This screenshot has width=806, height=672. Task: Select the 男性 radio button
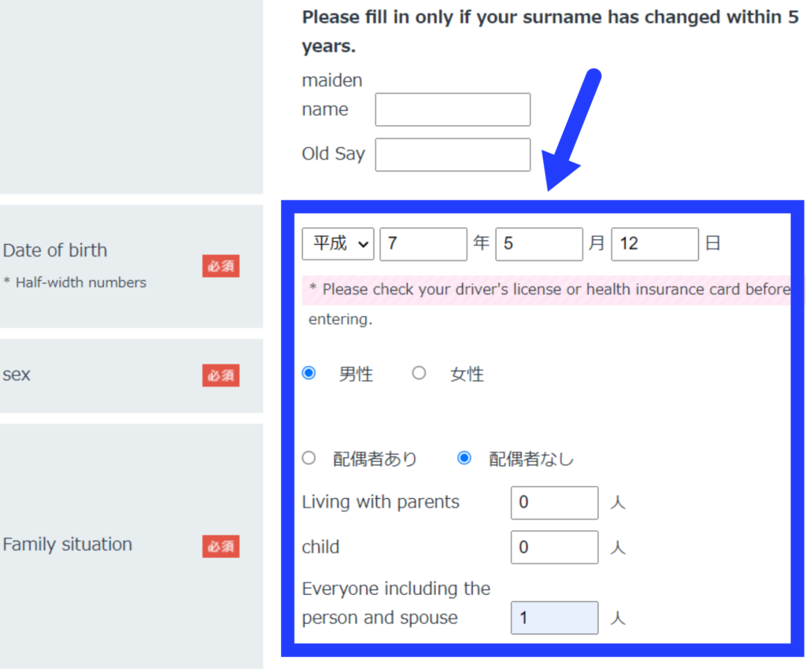click(x=309, y=373)
